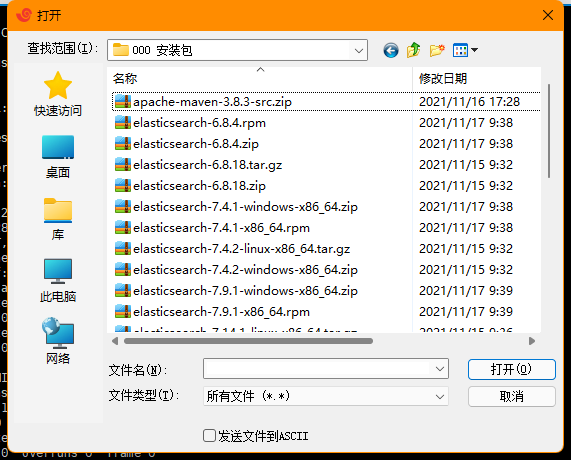
Task: Click the archive icon of apache-maven-3.8.3-src.zip
Action: click(123, 102)
